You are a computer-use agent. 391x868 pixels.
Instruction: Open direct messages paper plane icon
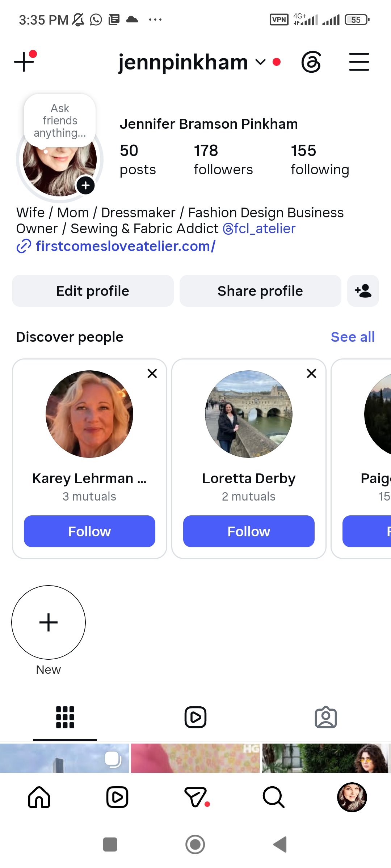196,797
